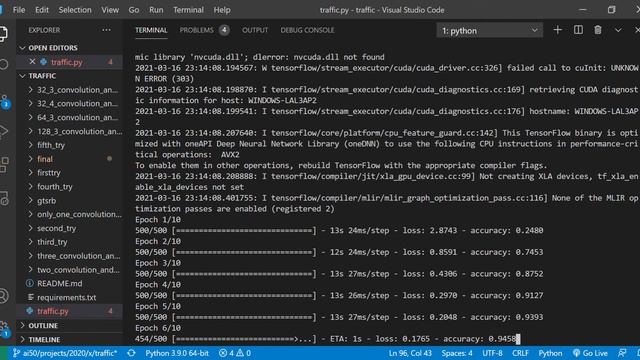640x360 pixels.
Task: Open the Source Control activity bar icon
Action: 5,101
